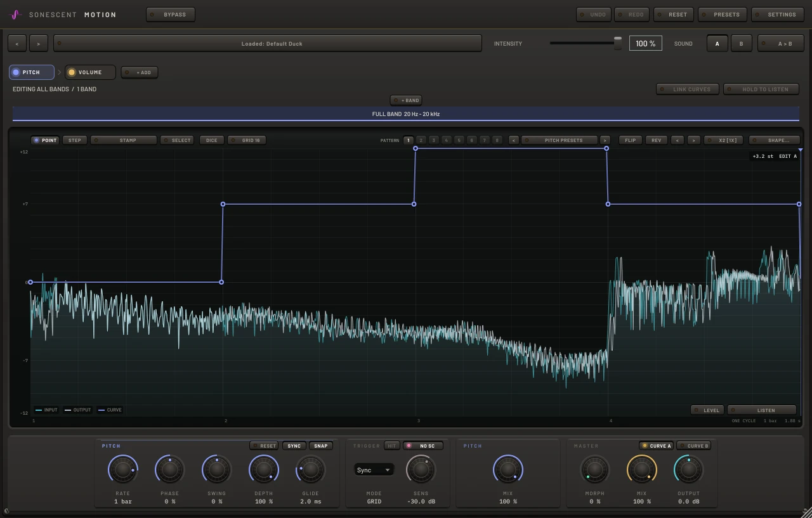Load the previous preset beside Default Duck

(17, 44)
